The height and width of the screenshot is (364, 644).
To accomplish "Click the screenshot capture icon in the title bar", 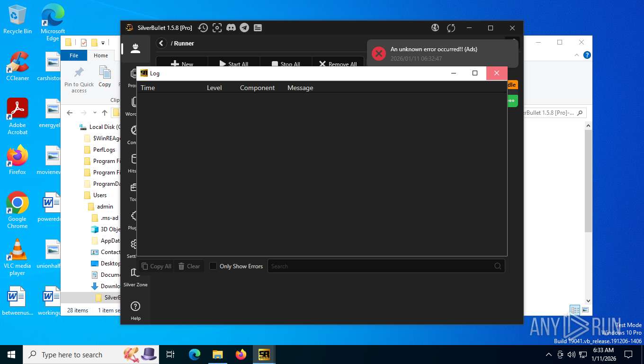I will click(217, 28).
